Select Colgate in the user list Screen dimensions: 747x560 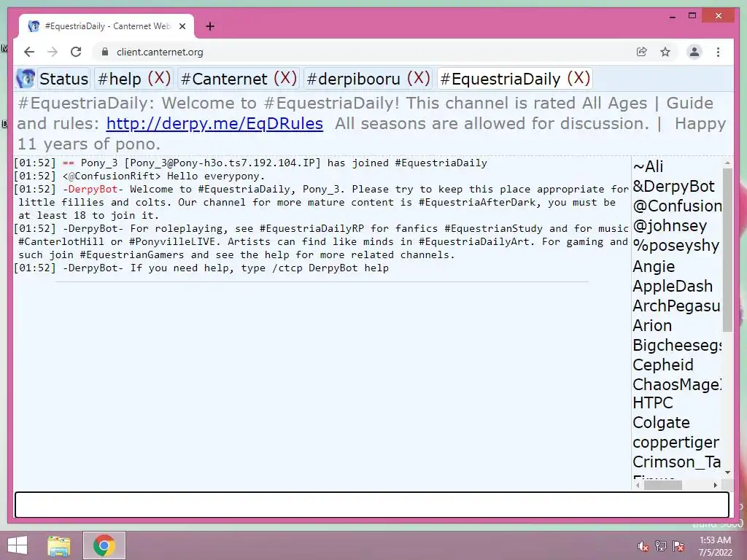[661, 422]
